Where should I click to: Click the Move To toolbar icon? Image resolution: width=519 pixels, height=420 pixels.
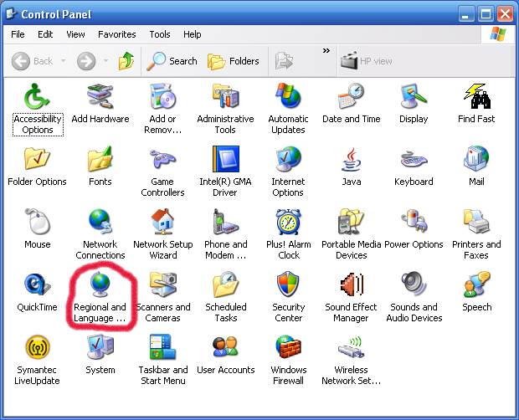[x=284, y=61]
